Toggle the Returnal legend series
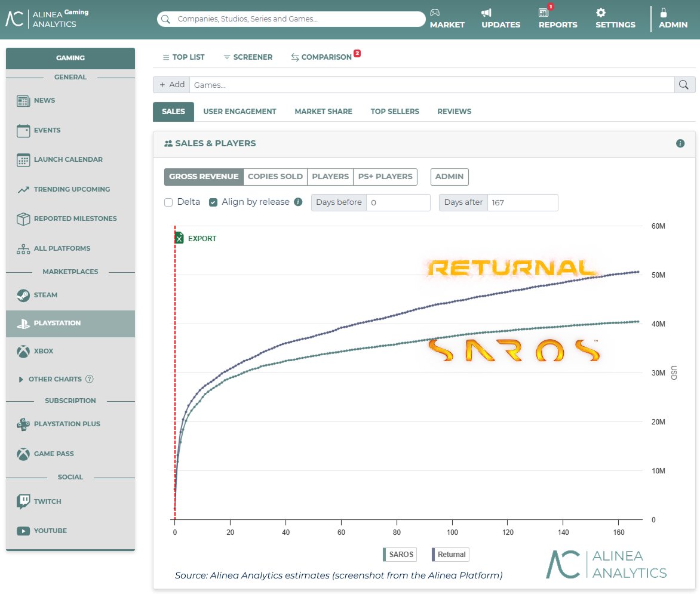The width and height of the screenshot is (700, 594). (x=450, y=554)
